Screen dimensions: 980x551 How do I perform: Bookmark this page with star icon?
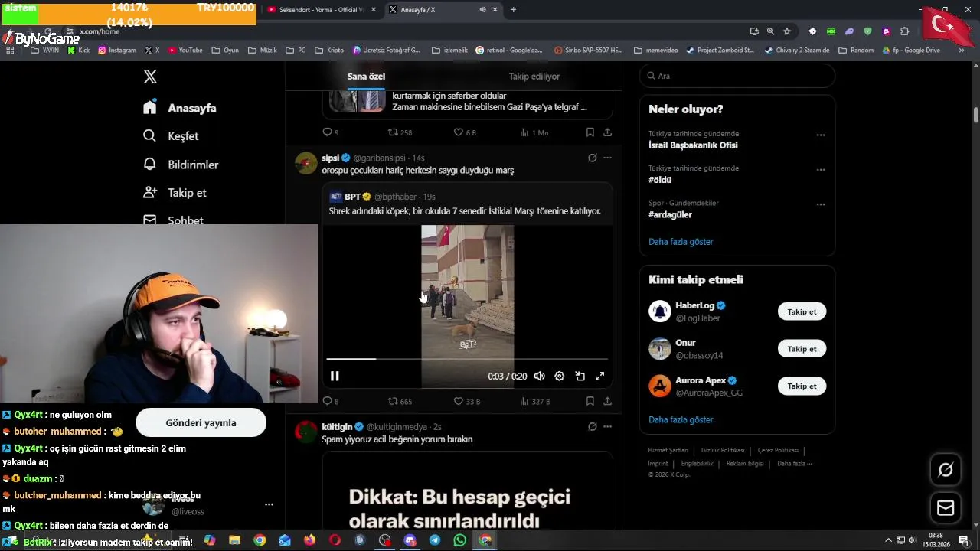[787, 31]
